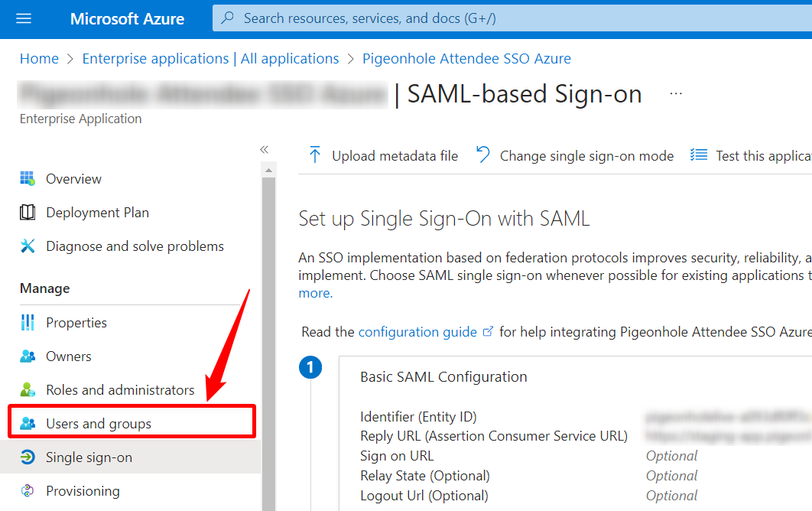Viewport: 812px width, 511px height.
Task: Open the configuration guide link
Action: click(417, 332)
